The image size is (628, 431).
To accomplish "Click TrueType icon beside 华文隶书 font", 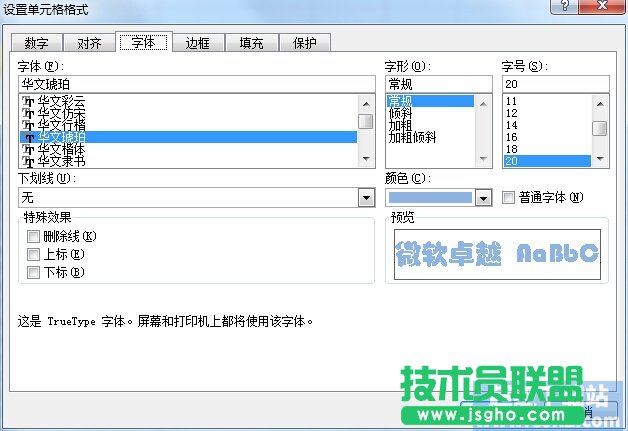I will (28, 161).
